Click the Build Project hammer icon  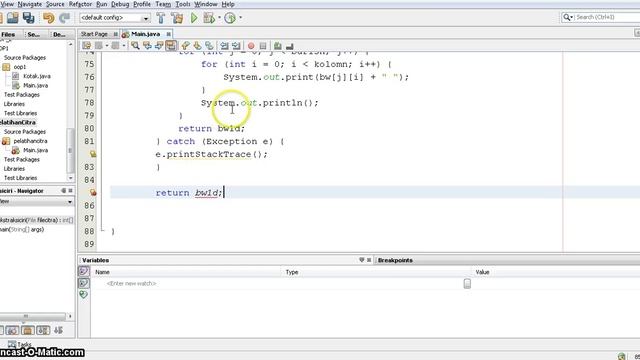point(161,18)
